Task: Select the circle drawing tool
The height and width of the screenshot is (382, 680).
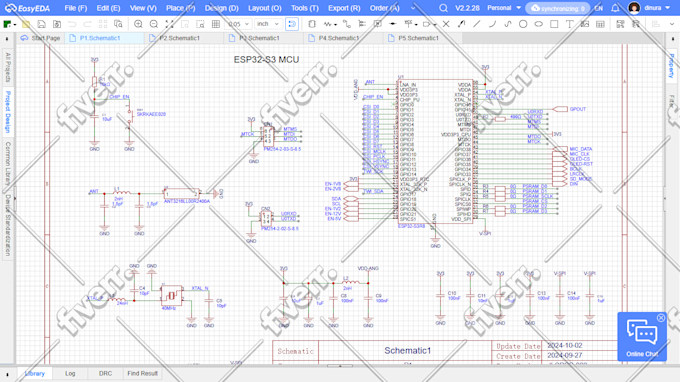Action: coord(523,24)
